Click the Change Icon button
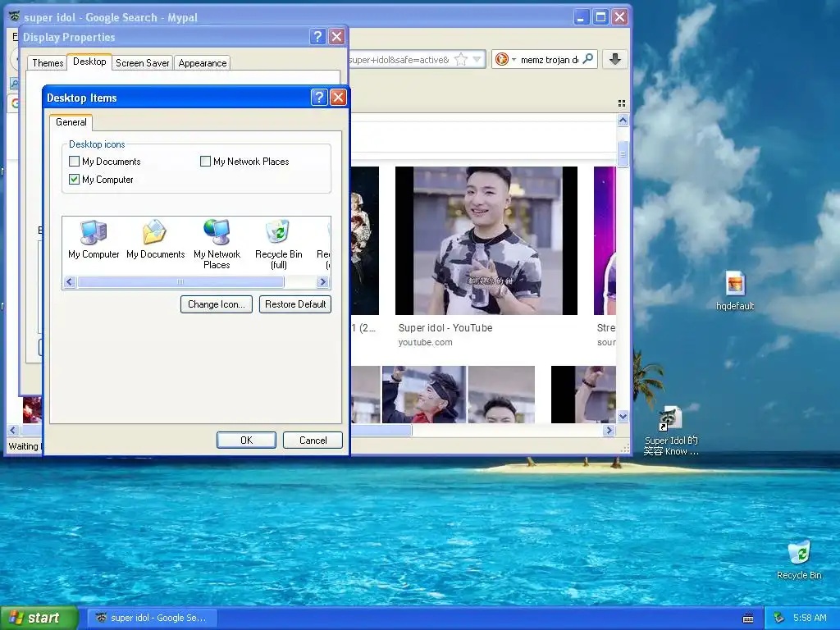This screenshot has width=840, height=630. coord(217,304)
